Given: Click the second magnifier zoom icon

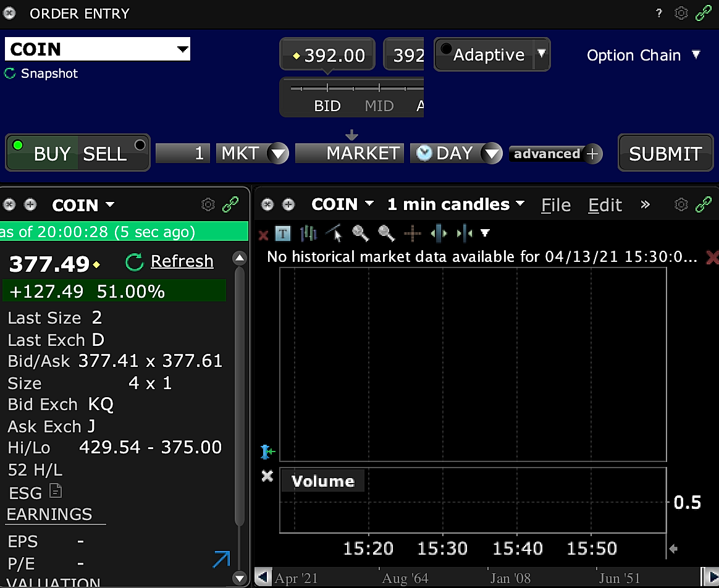Looking at the screenshot, I should [x=387, y=233].
